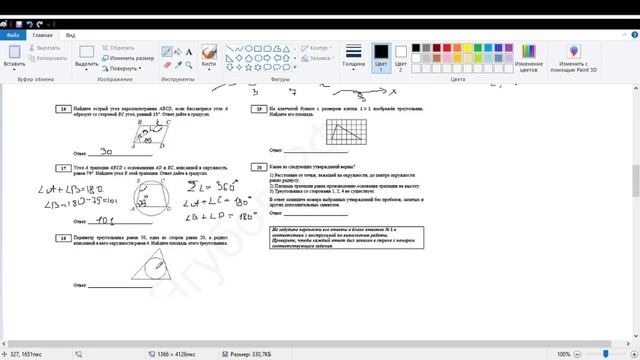Viewport: 640px width, 360px height.
Task: Choose the oval shape
Action: [249, 49]
